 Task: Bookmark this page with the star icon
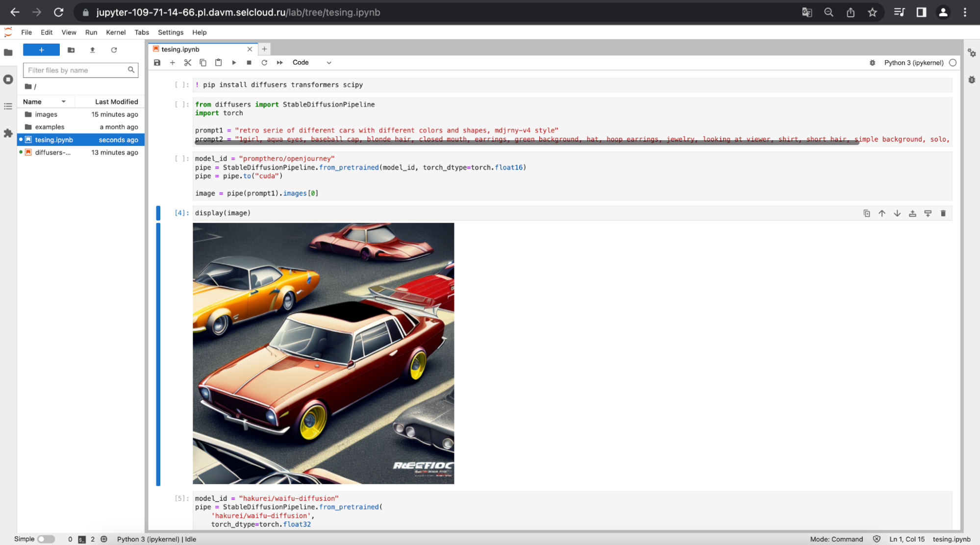[x=872, y=12]
